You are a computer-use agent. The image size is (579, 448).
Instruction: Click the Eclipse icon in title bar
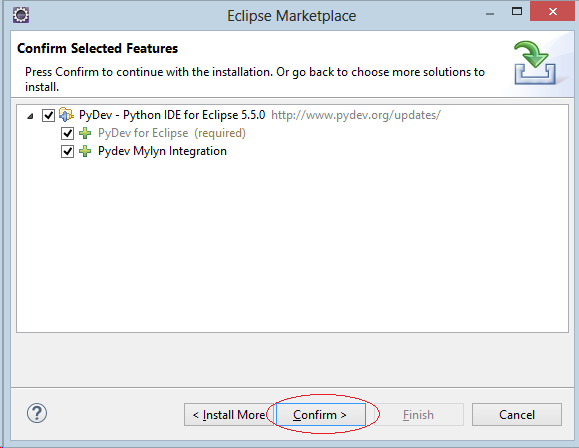tap(21, 15)
